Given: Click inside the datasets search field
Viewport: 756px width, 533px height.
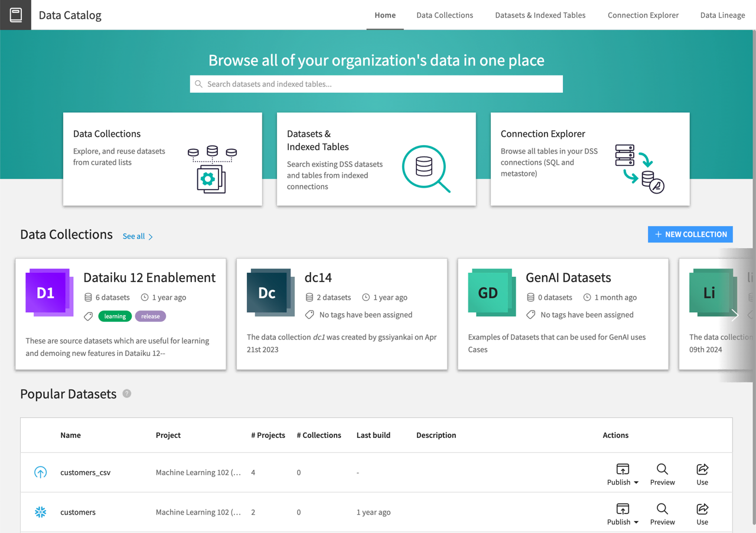Looking at the screenshot, I should 376,84.
